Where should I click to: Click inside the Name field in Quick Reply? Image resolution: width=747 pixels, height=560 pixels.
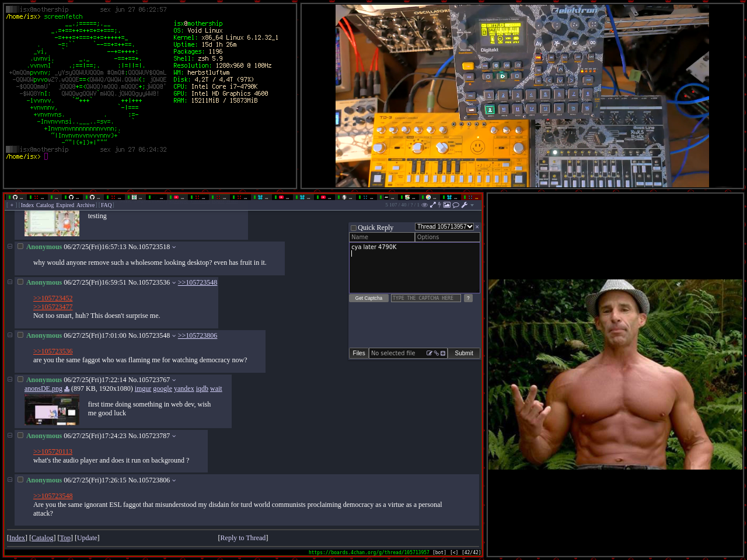click(x=382, y=237)
